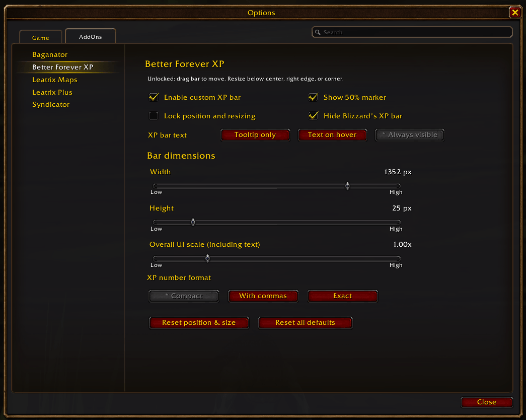526x420 pixels.
Task: Close the Options window with the X icon
Action: point(515,13)
